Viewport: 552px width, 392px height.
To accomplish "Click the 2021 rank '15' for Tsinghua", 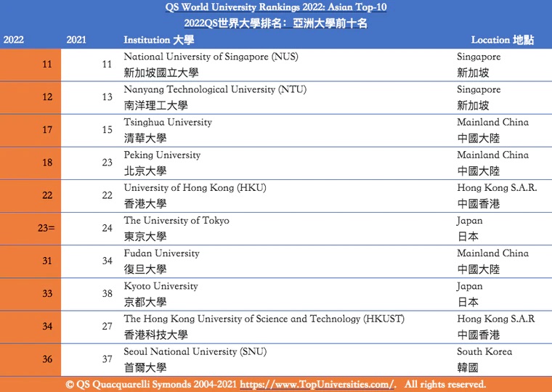I will (107, 130).
